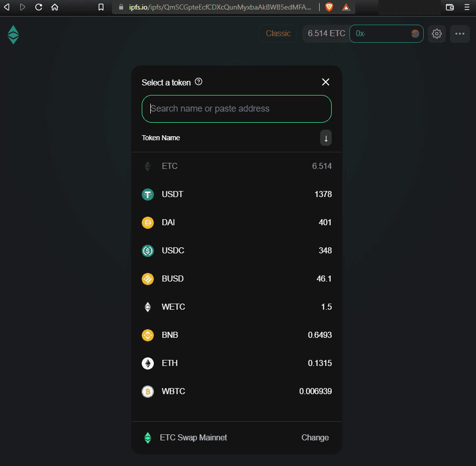Toggle the Classic interface button
This screenshot has height=466, width=476.
click(x=278, y=34)
